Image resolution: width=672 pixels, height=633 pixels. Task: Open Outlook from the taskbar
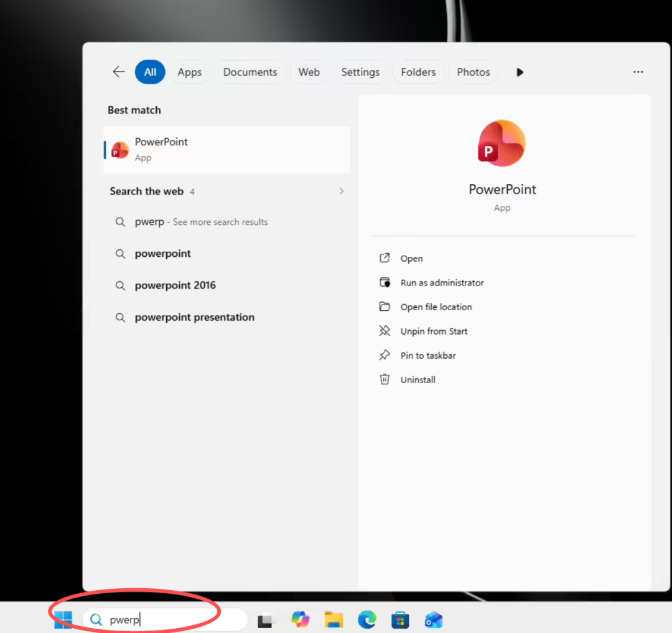coord(433,620)
